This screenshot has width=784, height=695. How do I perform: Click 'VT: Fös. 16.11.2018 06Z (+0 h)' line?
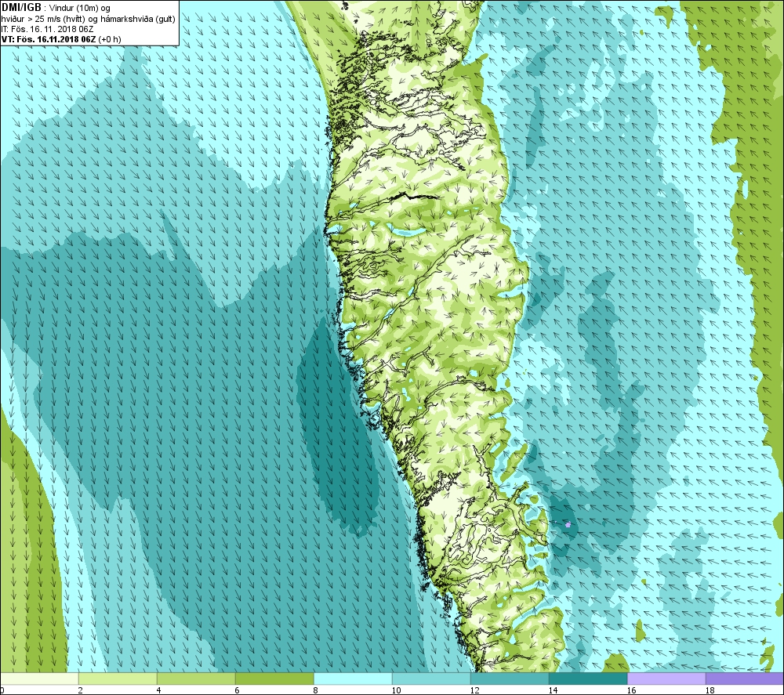pos(61,39)
